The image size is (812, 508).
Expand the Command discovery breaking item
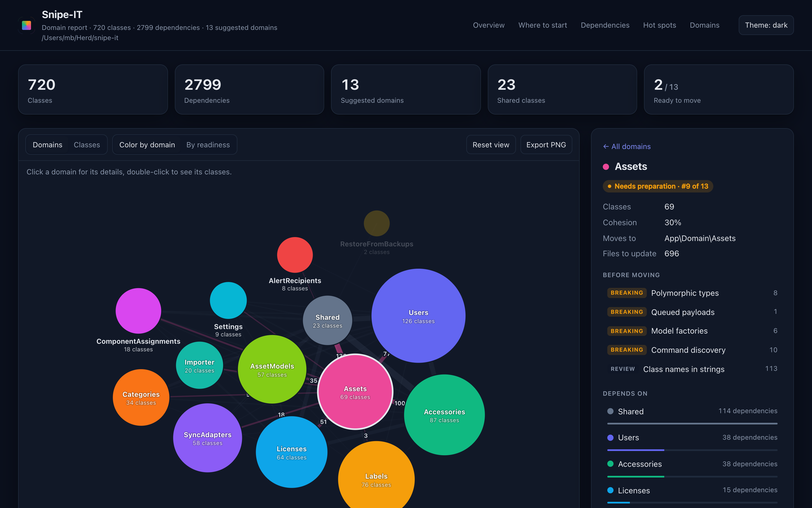click(x=692, y=350)
